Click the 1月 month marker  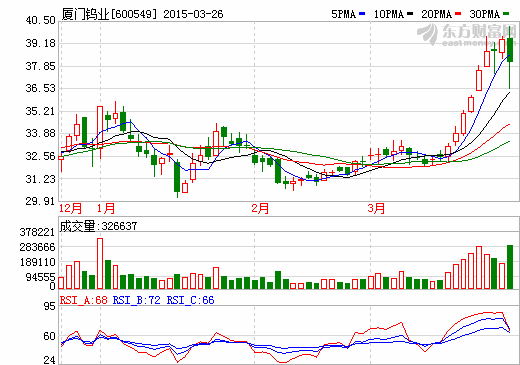point(106,209)
